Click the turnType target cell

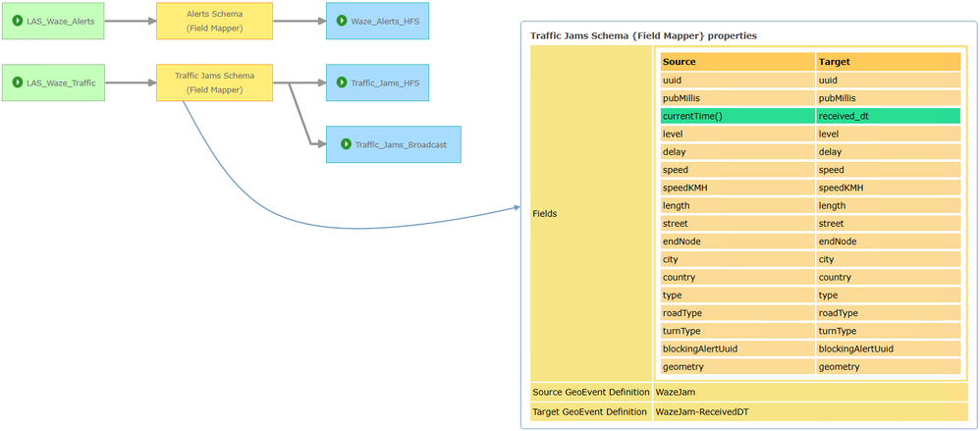888,331
